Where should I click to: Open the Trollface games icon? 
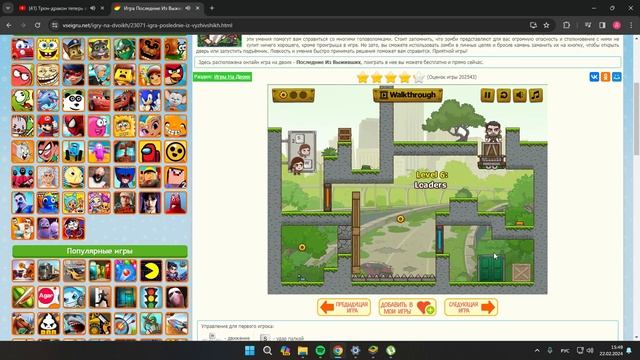point(48,75)
